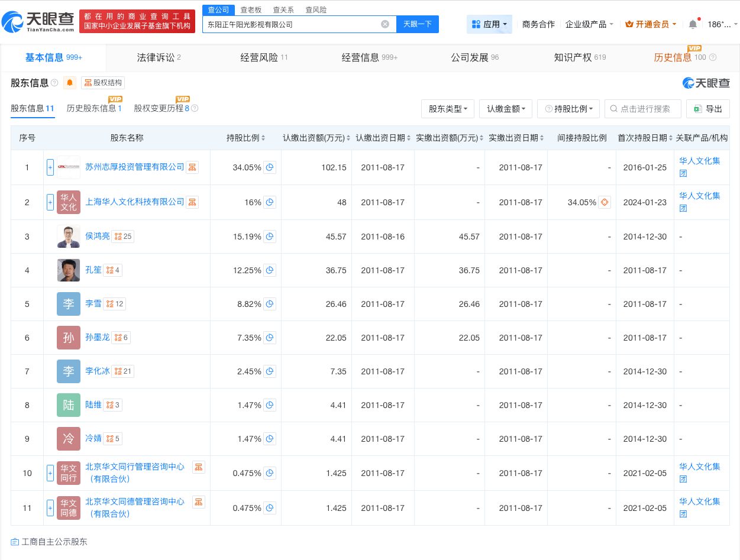Open the 股东类型 filter dropdown
Image resolution: width=740 pixels, height=560 pixels.
[x=447, y=109]
